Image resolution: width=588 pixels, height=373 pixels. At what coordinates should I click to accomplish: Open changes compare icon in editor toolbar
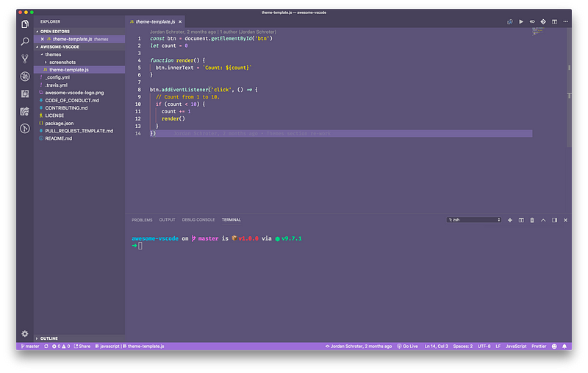509,22
